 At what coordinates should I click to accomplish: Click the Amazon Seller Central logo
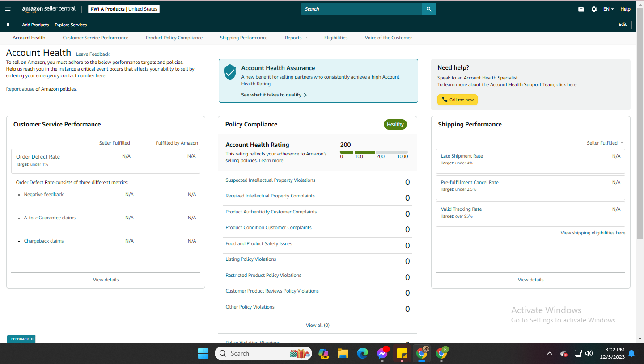49,9
